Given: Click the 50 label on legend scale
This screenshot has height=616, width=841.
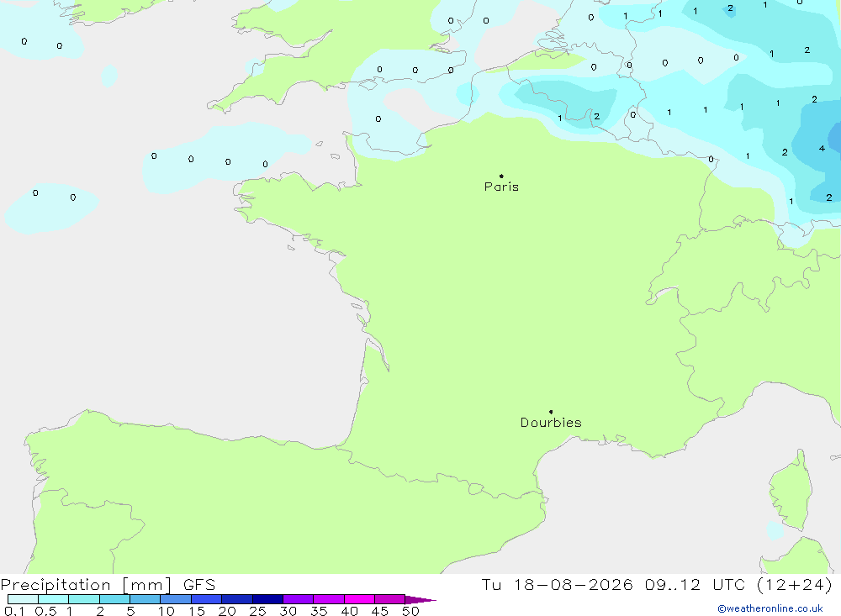Looking at the screenshot, I should (410, 611).
